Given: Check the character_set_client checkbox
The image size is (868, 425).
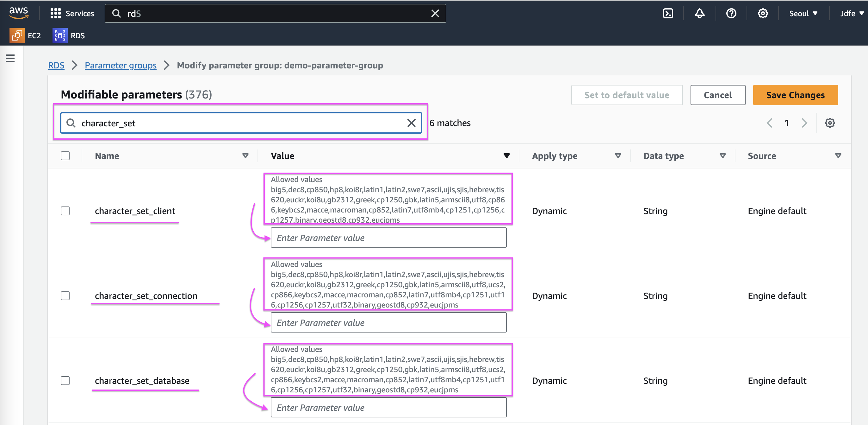Looking at the screenshot, I should (x=65, y=211).
